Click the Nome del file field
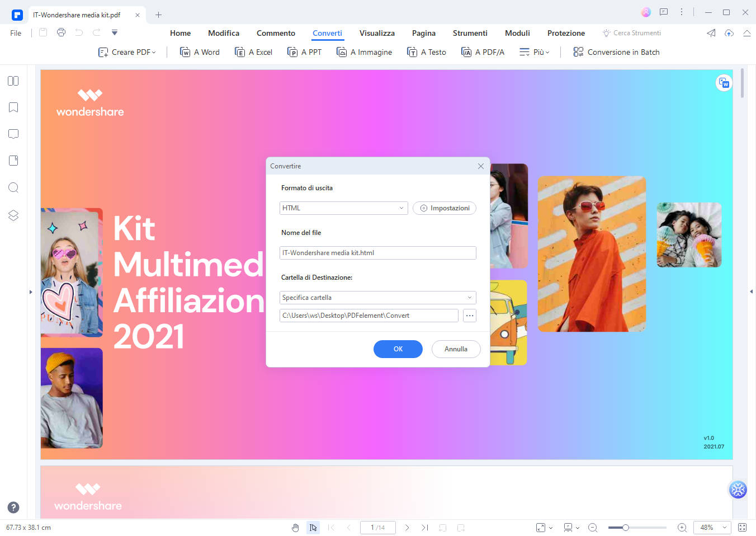The height and width of the screenshot is (536, 756). click(x=377, y=253)
